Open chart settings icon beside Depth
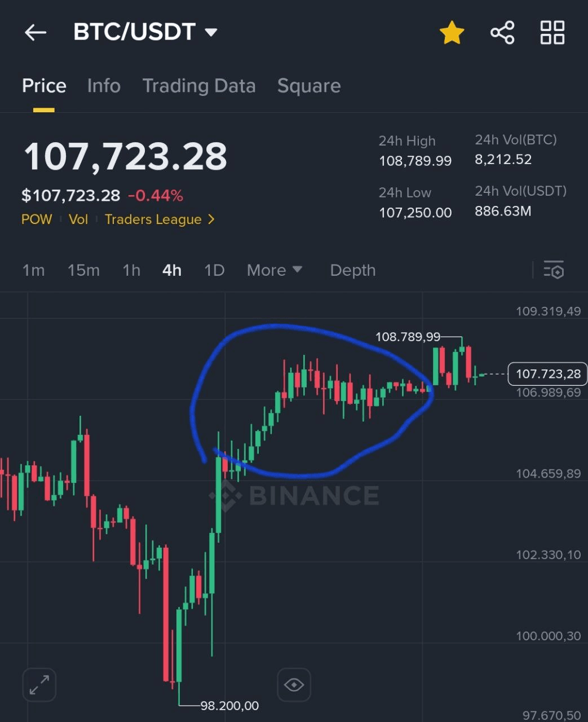Viewport: 588px width, 722px height. click(x=554, y=270)
